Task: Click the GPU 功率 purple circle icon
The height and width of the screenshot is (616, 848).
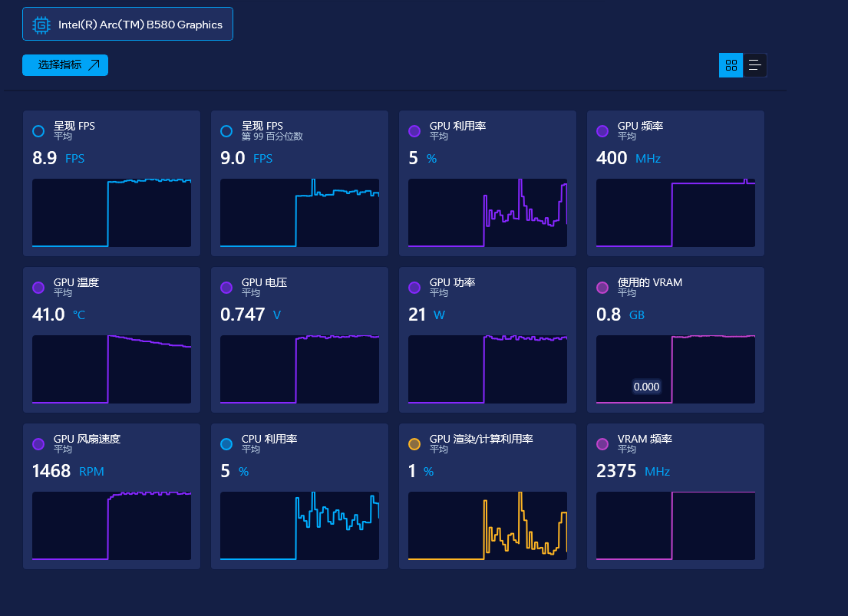Action: tap(414, 288)
